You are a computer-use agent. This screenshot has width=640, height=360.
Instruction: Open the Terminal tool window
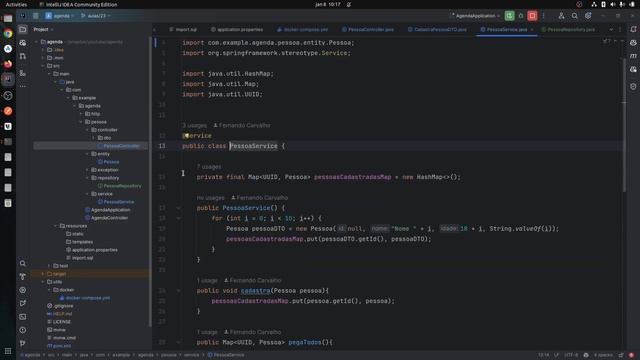click(x=23, y=317)
